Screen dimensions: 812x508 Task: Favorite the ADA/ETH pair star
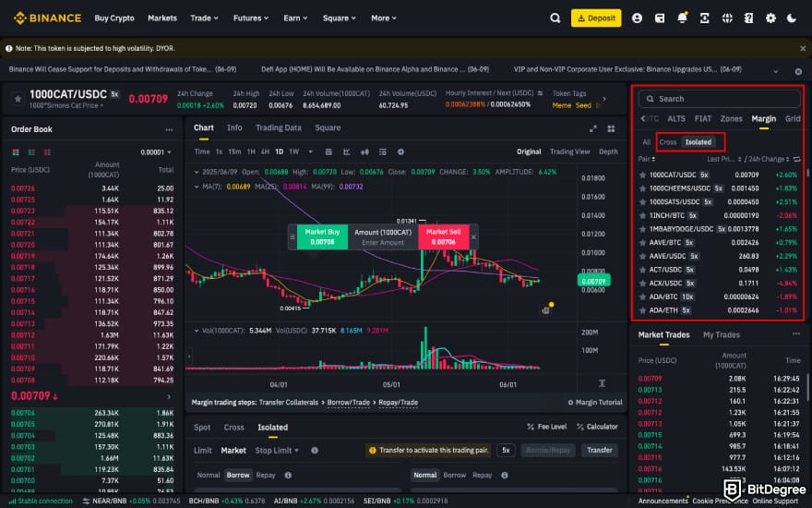tap(642, 310)
